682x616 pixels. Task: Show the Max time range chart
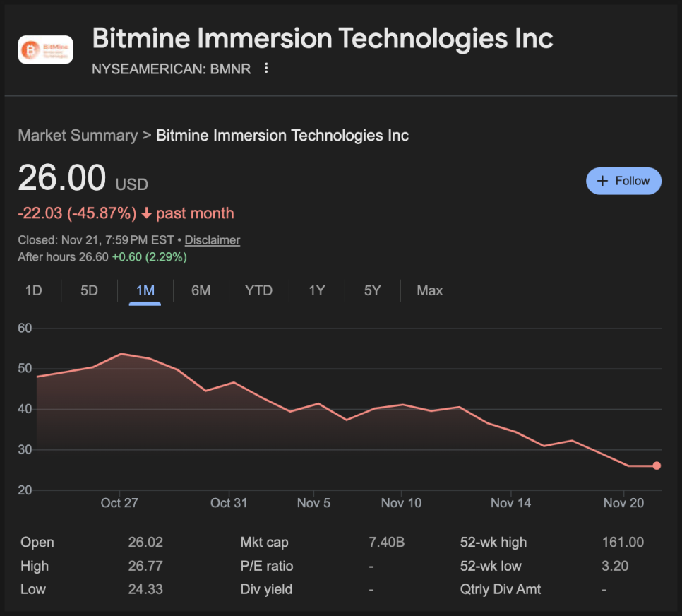tap(429, 290)
